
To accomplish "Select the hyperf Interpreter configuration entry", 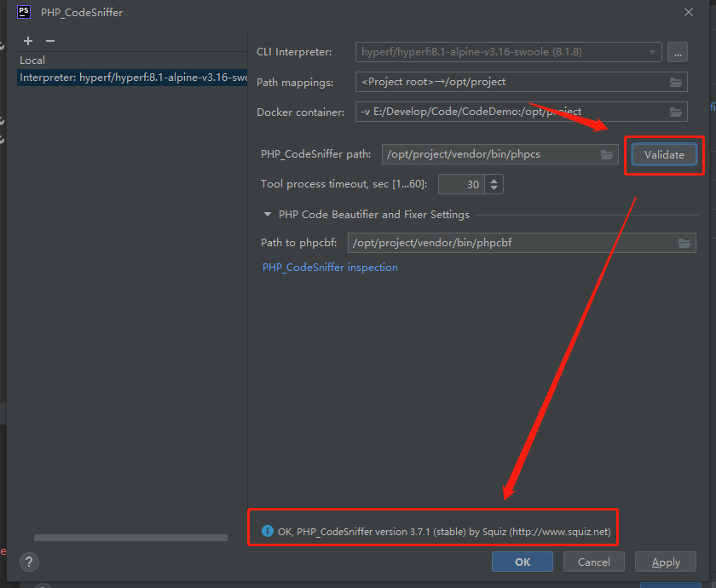I will coord(132,78).
